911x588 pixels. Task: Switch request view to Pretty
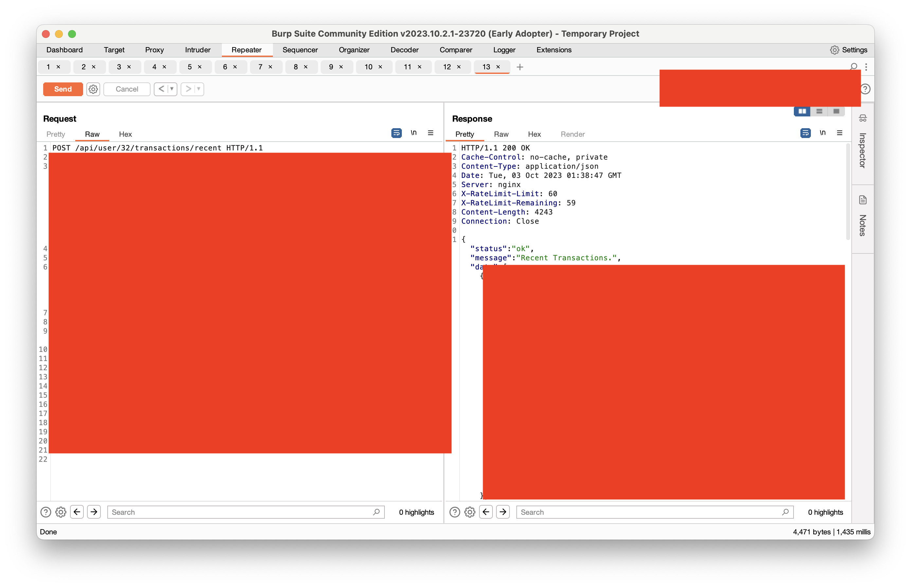[x=55, y=134]
